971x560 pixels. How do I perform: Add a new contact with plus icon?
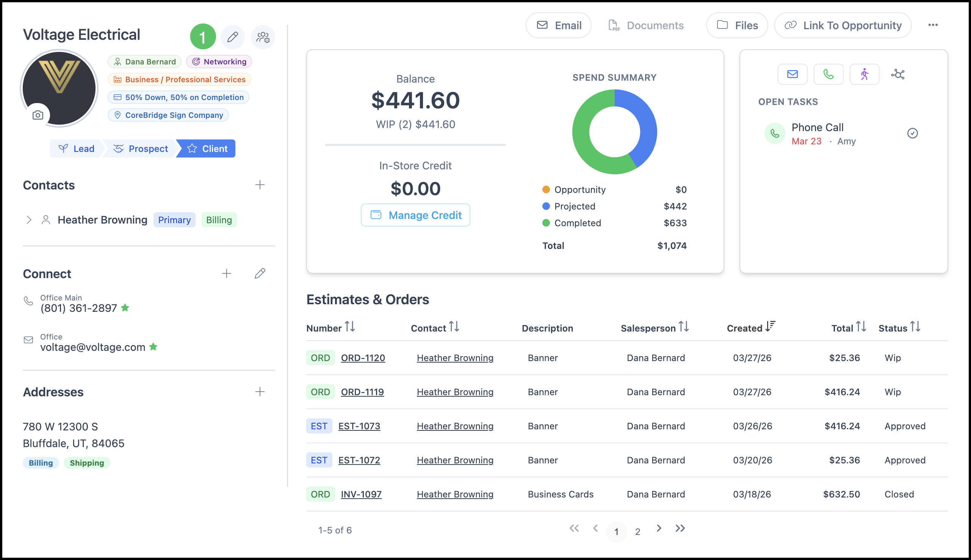260,185
